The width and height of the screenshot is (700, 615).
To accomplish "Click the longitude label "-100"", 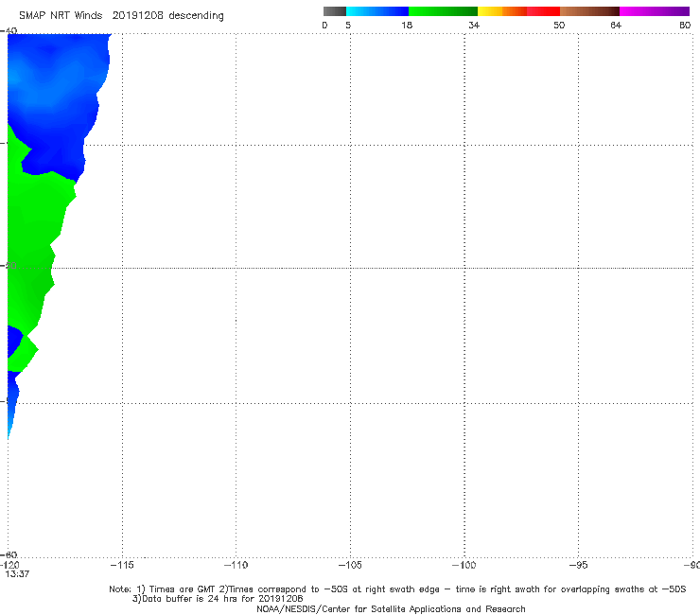I will (x=464, y=565).
